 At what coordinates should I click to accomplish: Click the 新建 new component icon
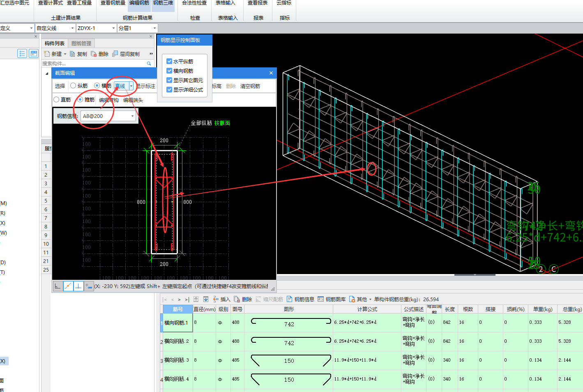point(47,54)
